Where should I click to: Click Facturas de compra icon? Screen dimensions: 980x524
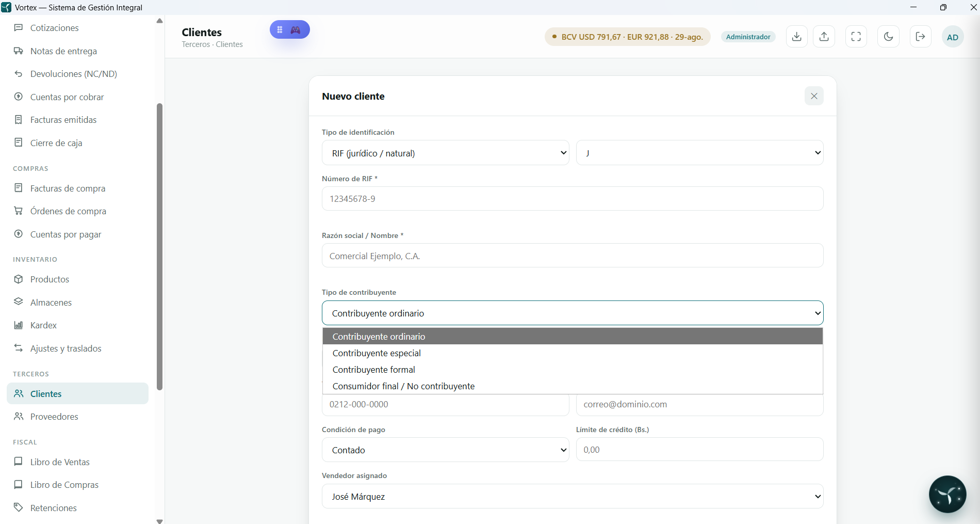19,188
